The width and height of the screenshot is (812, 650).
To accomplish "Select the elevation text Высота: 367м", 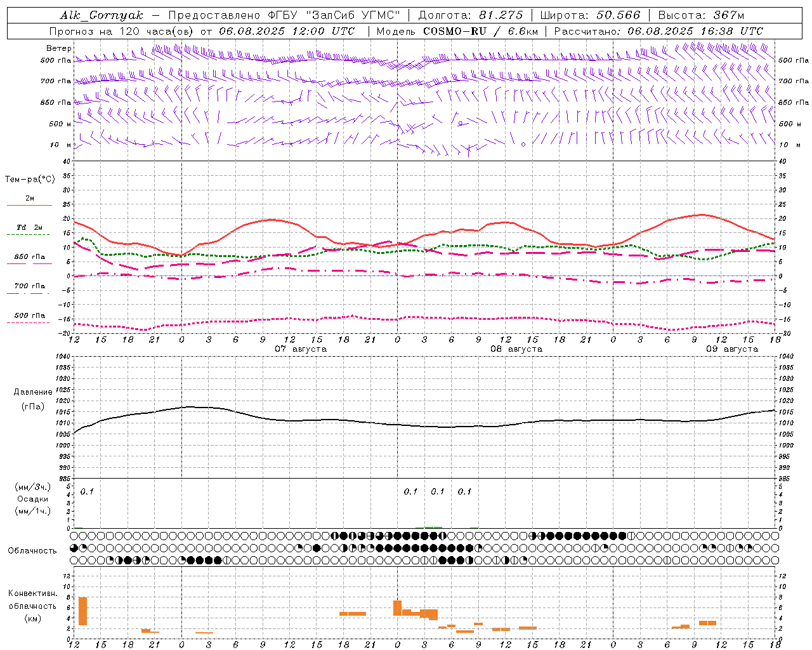I will (x=701, y=15).
